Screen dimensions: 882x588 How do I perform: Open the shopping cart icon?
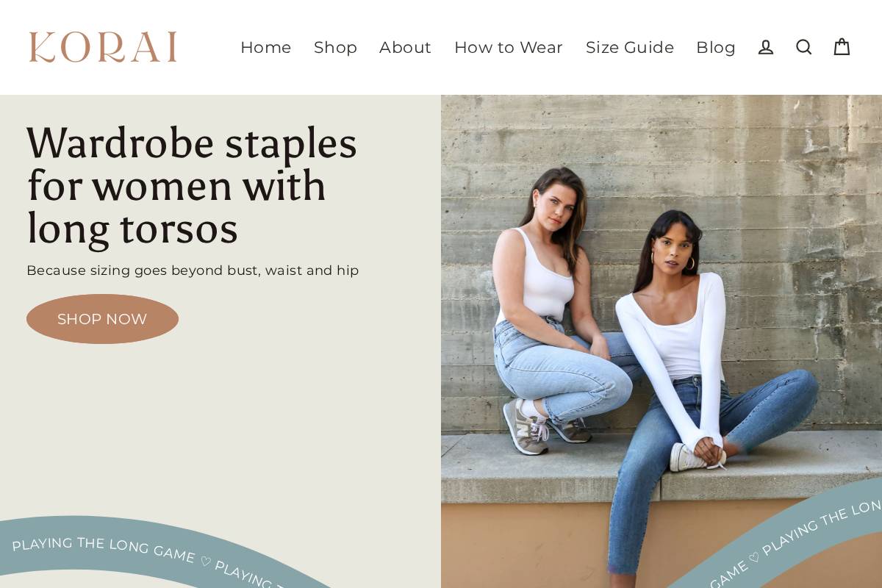[842, 47]
